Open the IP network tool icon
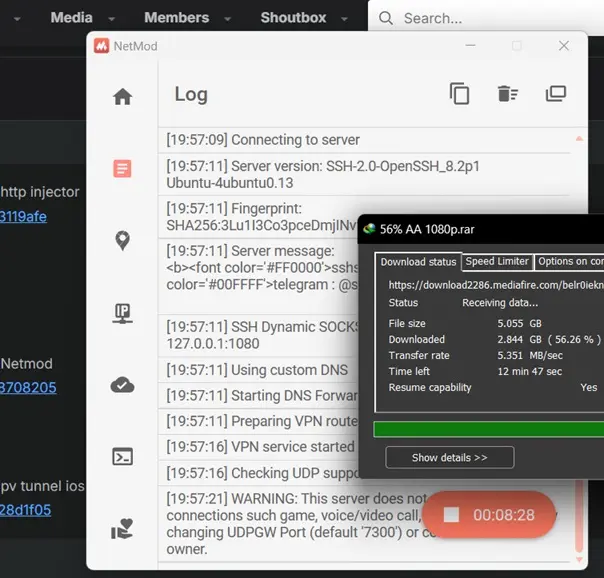Image resolution: width=604 pixels, height=578 pixels. point(122,313)
